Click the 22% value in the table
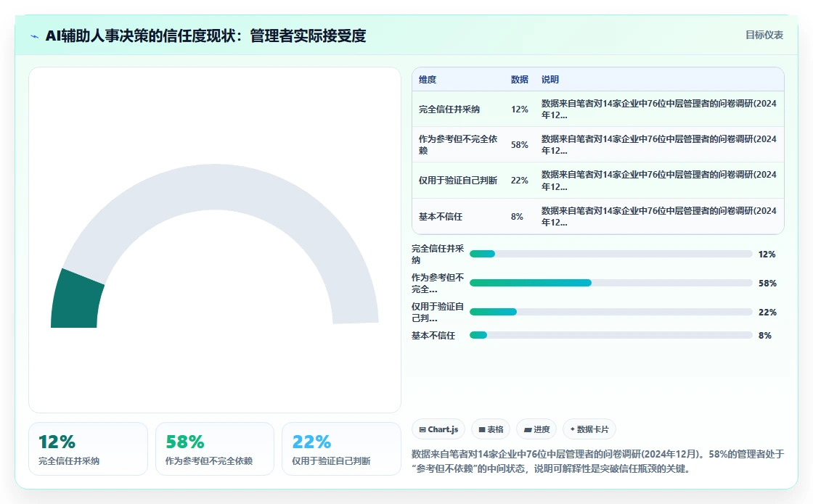 click(x=519, y=181)
